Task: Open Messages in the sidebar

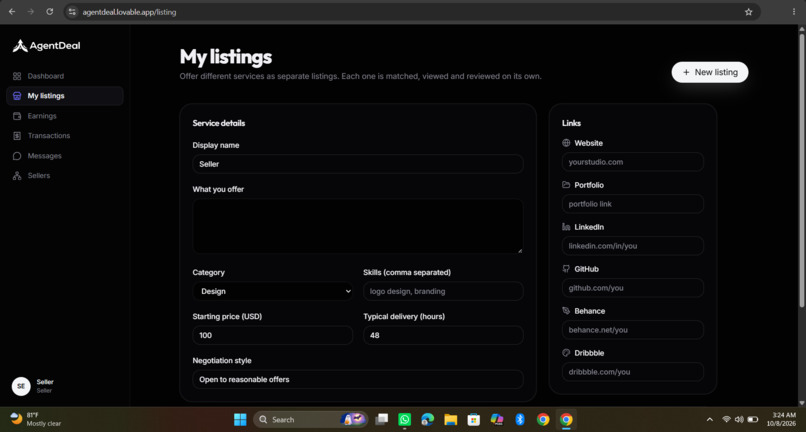Action: [65, 156]
